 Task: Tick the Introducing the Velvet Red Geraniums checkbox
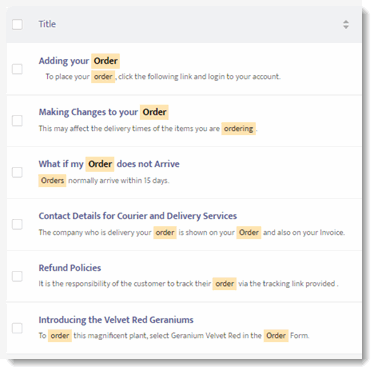click(x=17, y=328)
